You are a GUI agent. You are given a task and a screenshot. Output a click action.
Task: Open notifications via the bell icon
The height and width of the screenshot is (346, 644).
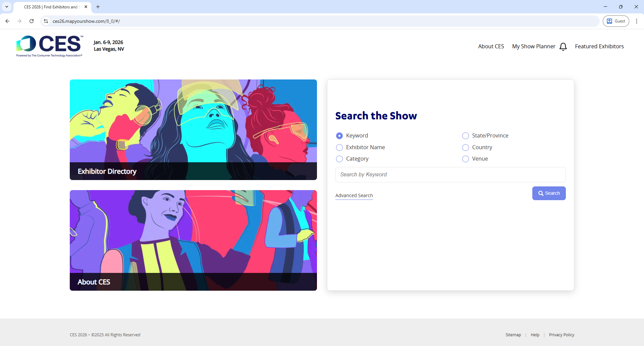click(563, 47)
